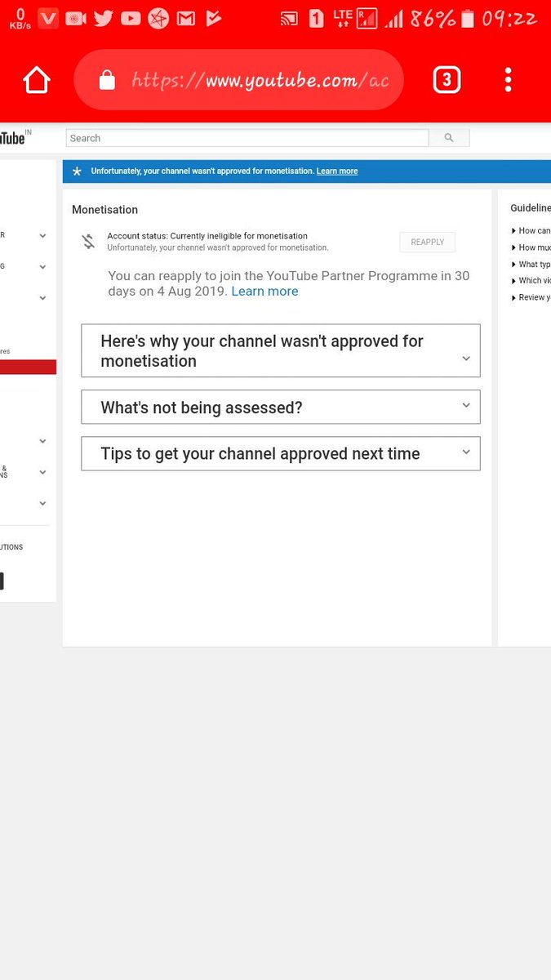Expand the 'What typ' guideline entry
Screen dimensions: 551x980
(x=531, y=265)
